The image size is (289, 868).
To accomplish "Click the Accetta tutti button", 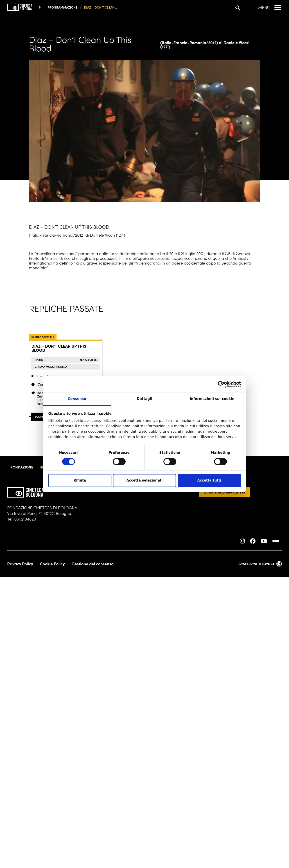I will click(x=209, y=480).
